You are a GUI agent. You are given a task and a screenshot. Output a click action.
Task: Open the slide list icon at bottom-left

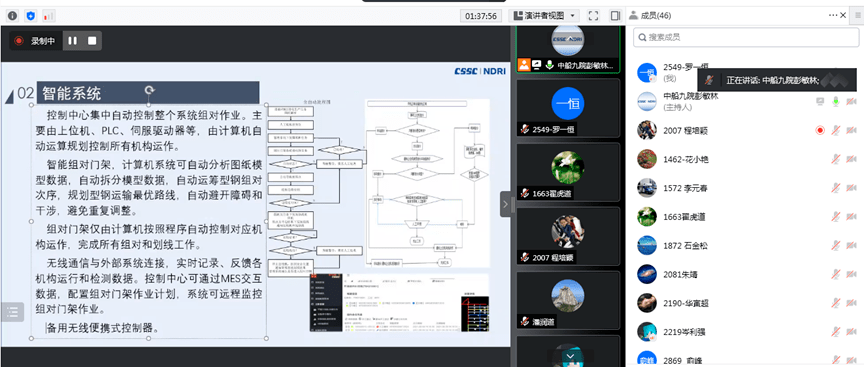[x=13, y=312]
